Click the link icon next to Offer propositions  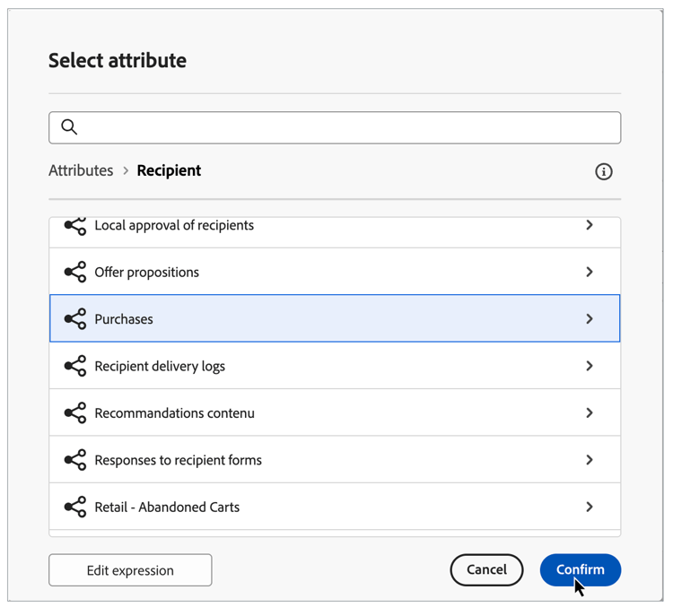[75, 273]
